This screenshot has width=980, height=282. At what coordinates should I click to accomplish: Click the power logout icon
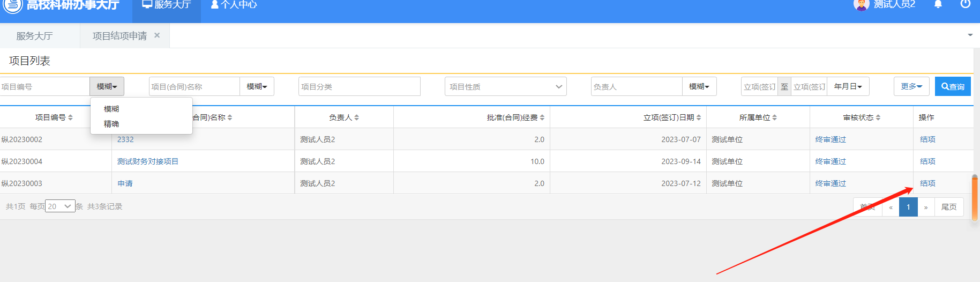pos(965,4)
